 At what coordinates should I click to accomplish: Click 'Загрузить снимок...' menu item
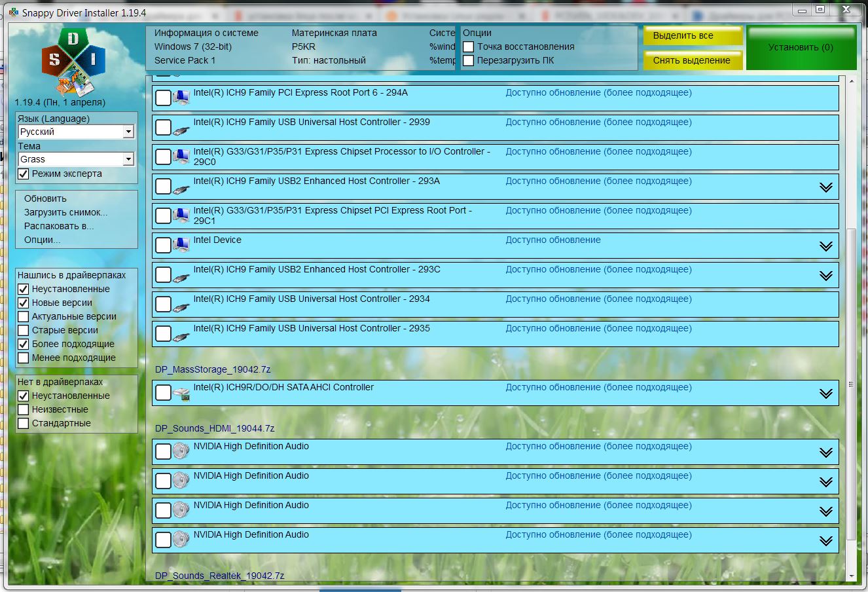coord(65,212)
